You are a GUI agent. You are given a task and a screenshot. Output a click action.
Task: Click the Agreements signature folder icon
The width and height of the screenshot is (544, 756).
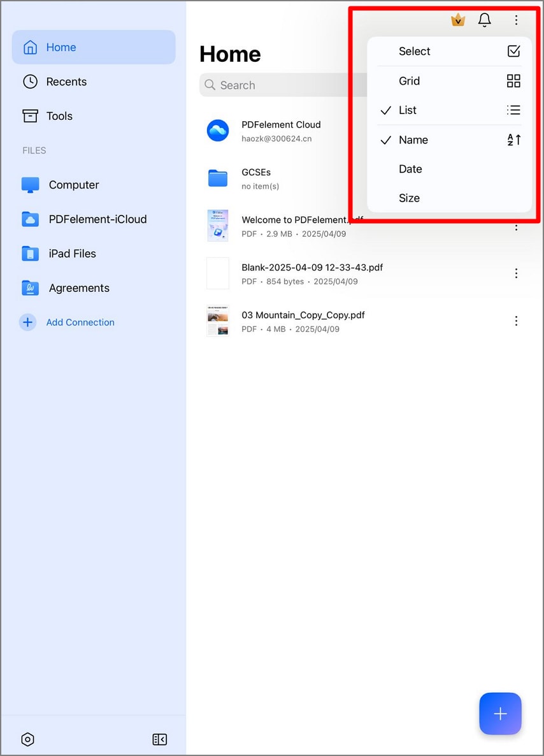click(31, 288)
